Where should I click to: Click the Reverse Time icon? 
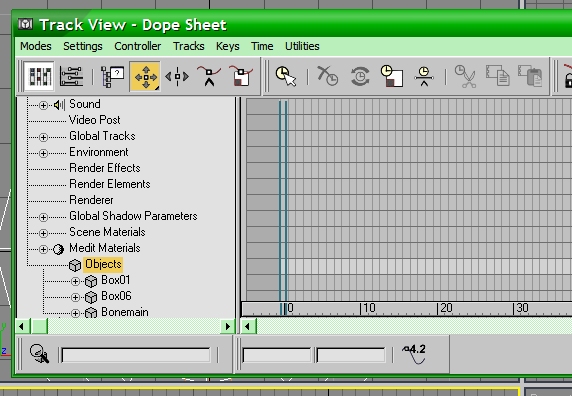point(360,77)
